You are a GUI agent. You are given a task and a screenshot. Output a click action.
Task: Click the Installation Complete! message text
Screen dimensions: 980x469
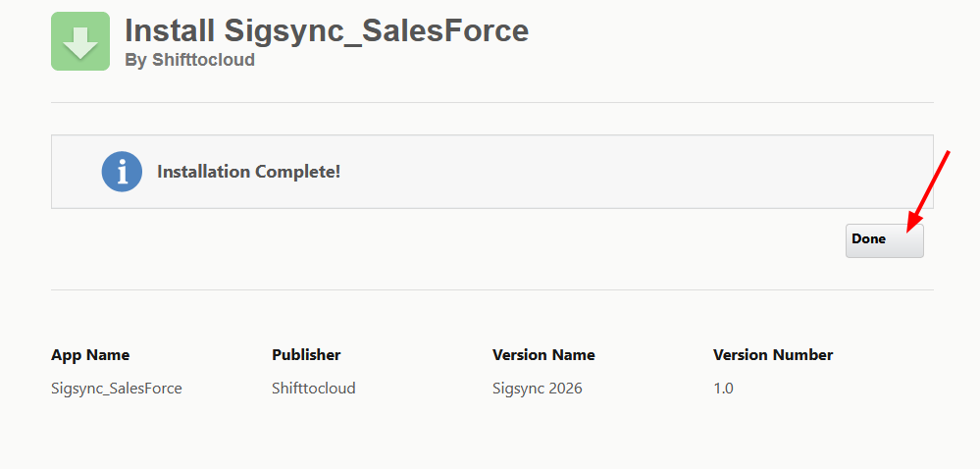pos(249,172)
